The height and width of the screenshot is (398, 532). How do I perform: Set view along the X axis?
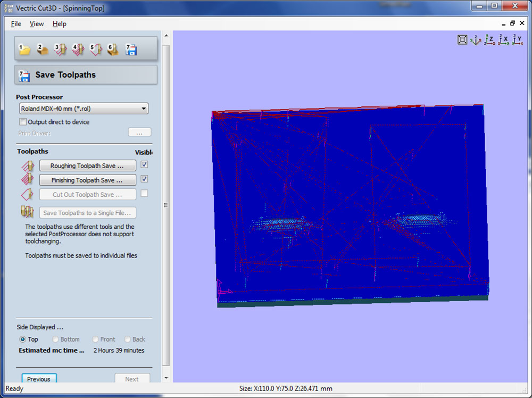click(x=503, y=40)
